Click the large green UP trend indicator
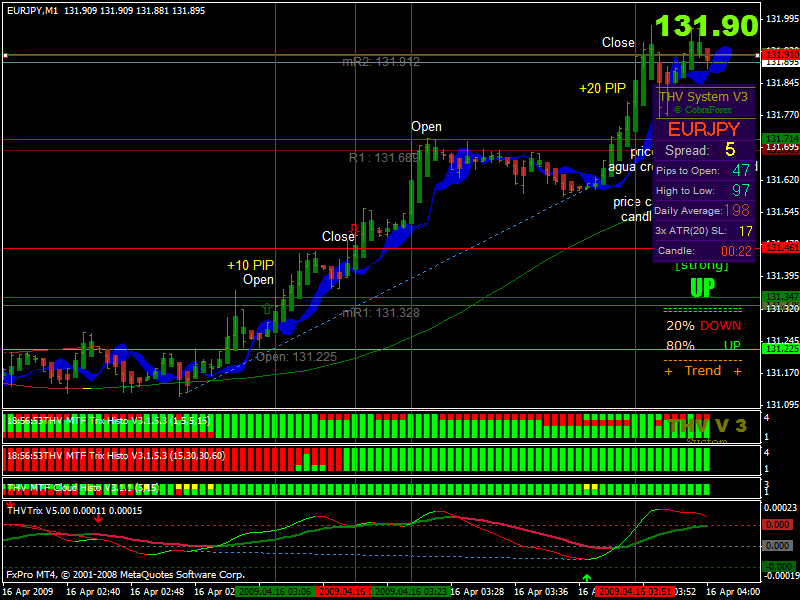This screenshot has width=800, height=600. pos(703,288)
